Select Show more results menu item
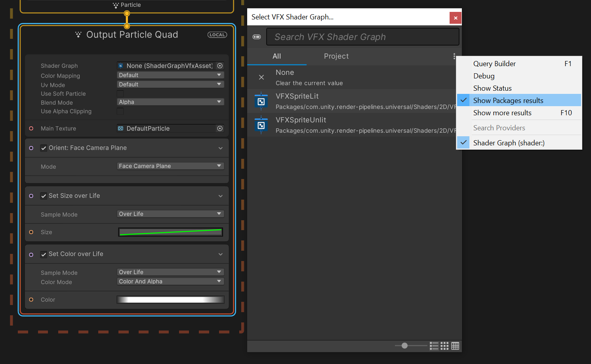591x364 pixels. click(502, 113)
